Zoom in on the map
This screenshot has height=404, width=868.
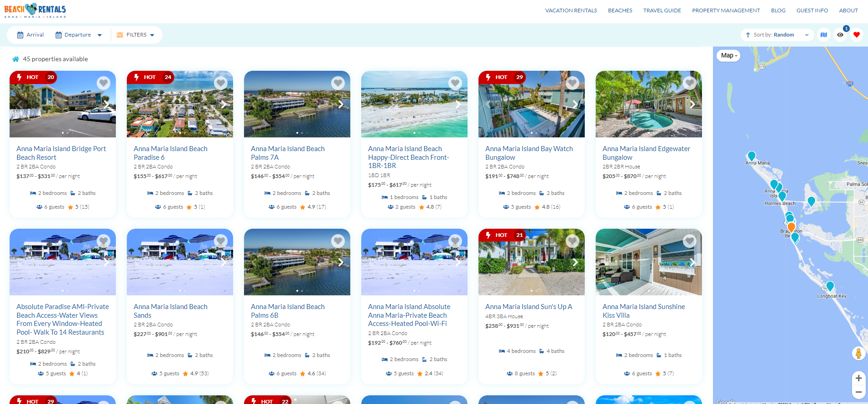pyautogui.click(x=858, y=378)
